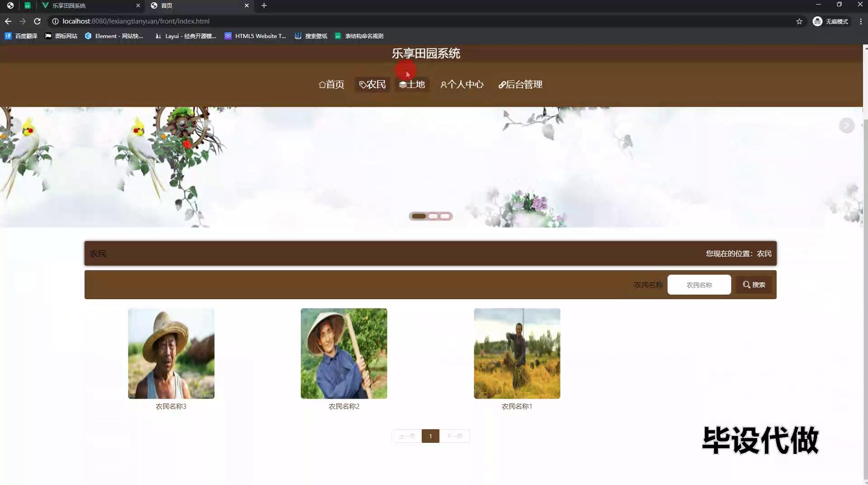Image resolution: width=868 pixels, height=485 pixels.
Task: Open the 农民名称2 farmer photo
Action: [x=344, y=353]
